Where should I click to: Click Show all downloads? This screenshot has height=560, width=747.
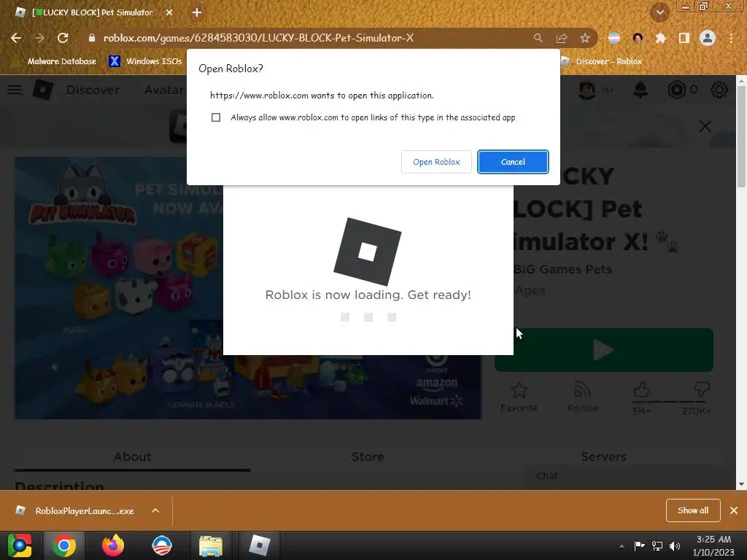[x=693, y=510]
